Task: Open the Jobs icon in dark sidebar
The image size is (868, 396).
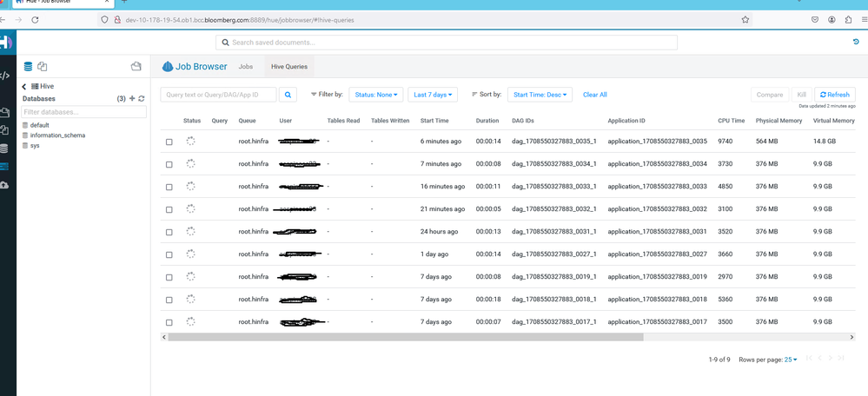Action: tap(3, 167)
